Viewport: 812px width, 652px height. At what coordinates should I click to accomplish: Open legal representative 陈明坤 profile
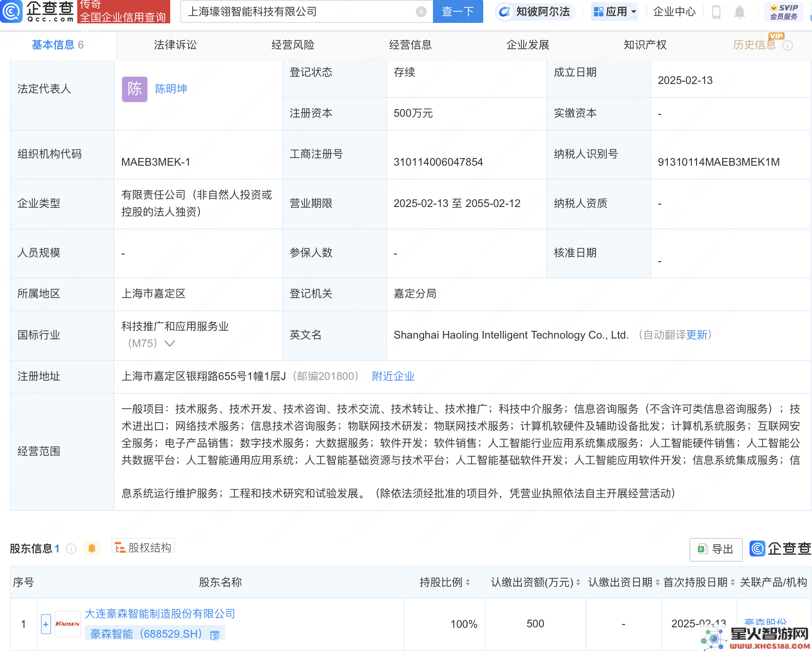[171, 89]
